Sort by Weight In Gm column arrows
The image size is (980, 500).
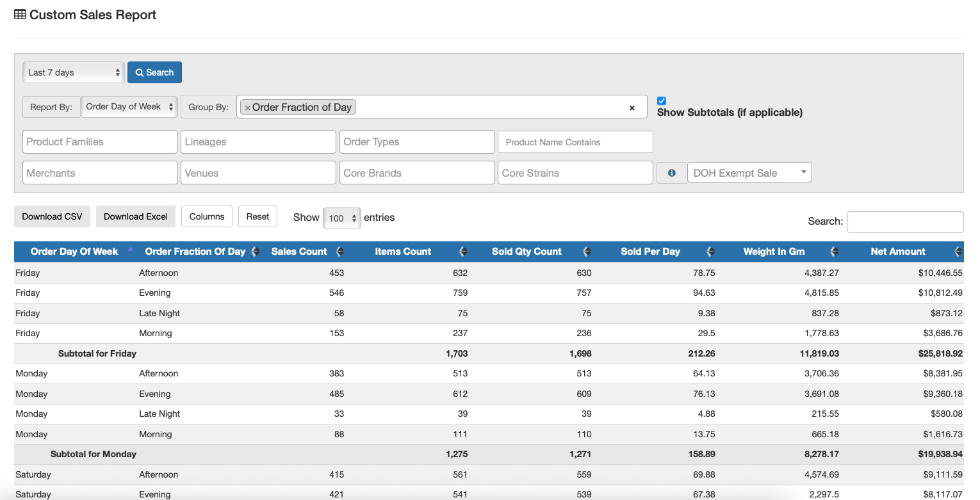click(x=834, y=252)
